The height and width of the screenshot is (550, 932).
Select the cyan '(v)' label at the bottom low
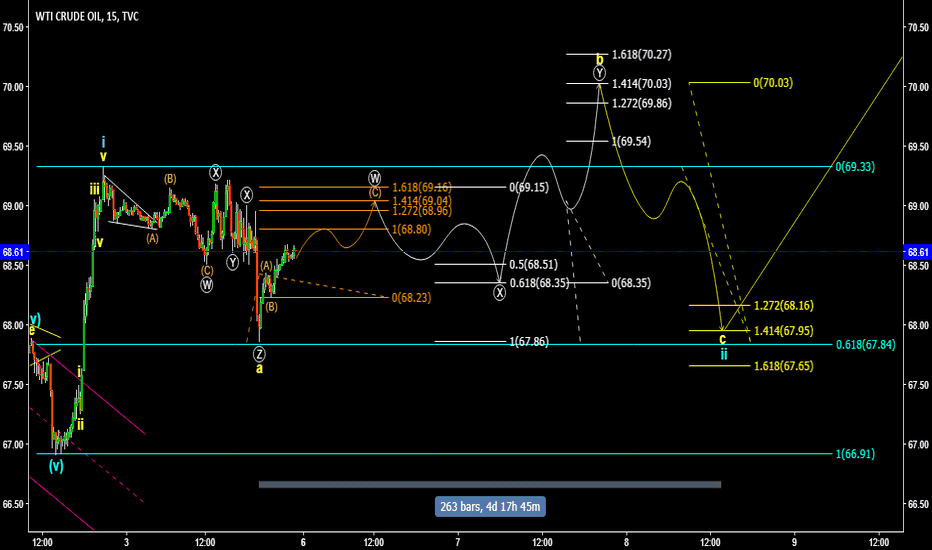click(56, 467)
